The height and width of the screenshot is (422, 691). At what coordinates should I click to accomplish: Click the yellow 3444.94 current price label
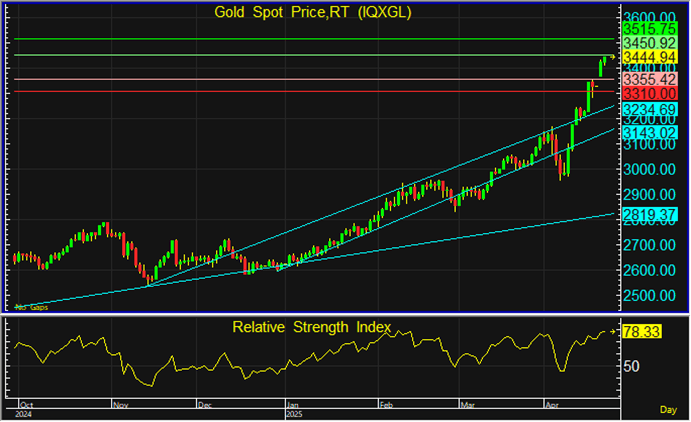pos(650,58)
